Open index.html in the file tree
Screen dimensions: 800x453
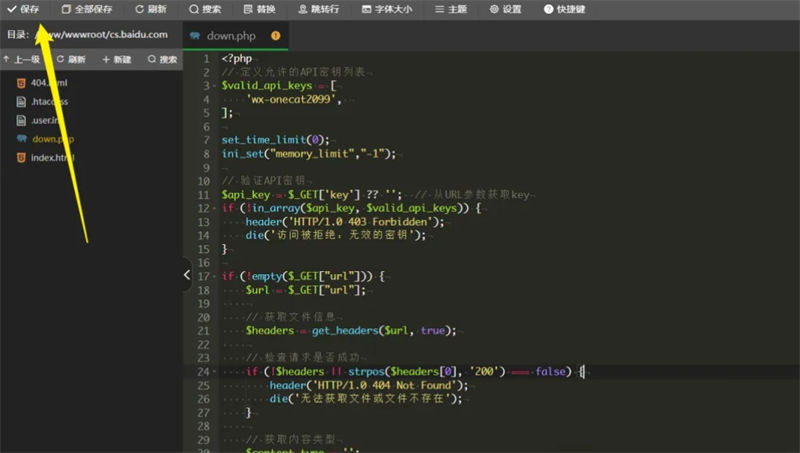(52, 158)
